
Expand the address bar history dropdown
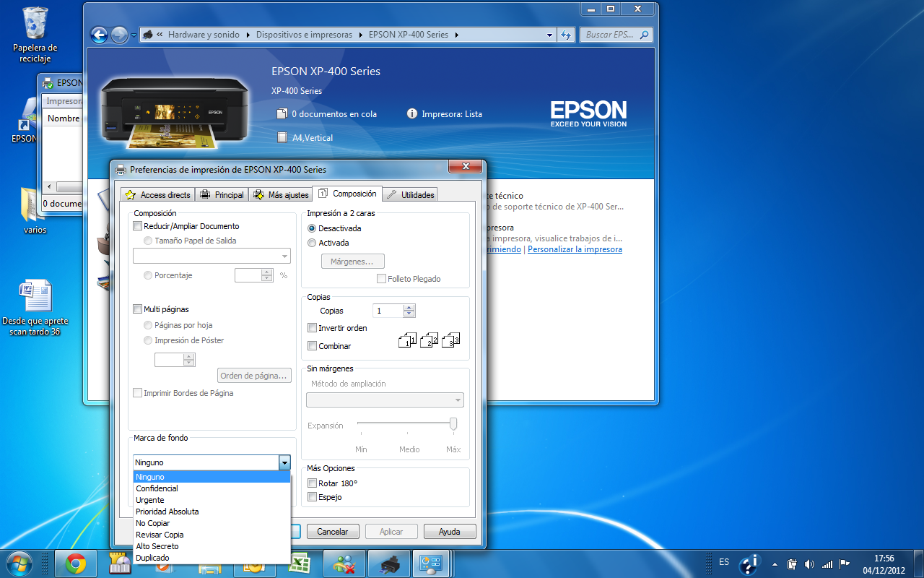[x=549, y=35]
